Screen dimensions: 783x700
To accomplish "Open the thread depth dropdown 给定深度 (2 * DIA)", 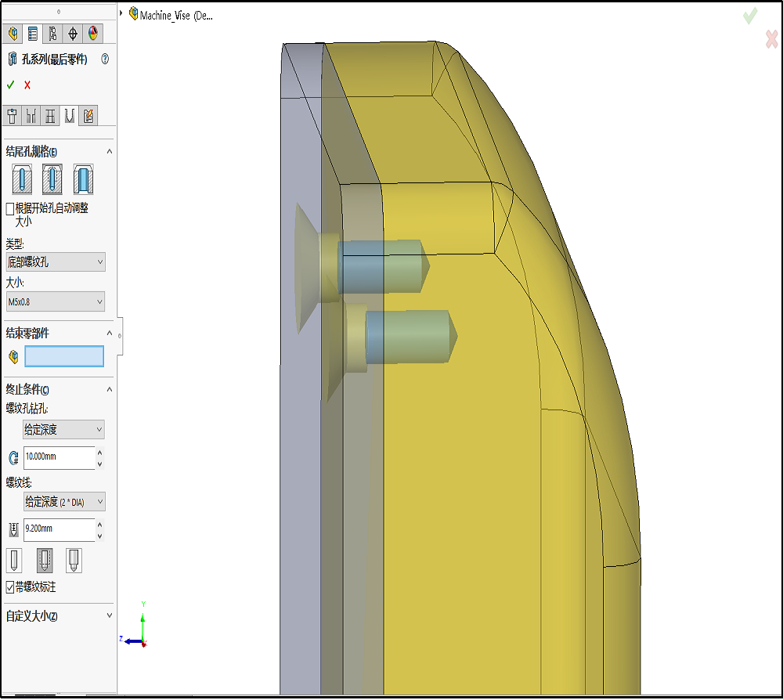I will [x=64, y=502].
